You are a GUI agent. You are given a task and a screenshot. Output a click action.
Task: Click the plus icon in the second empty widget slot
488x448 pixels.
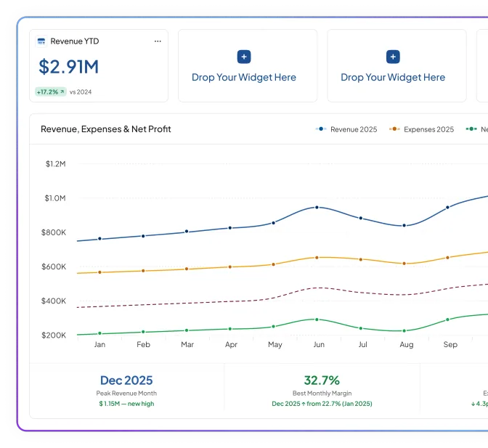[393, 57]
